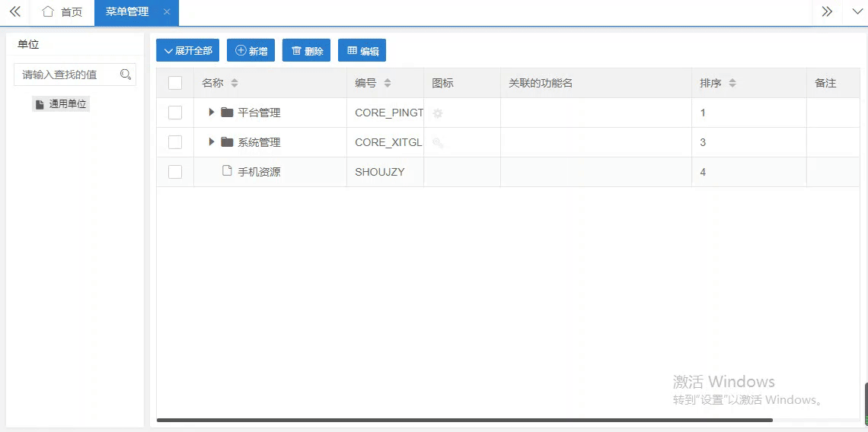Screen dimensions: 868x432
Task: Click the 手机资源 document icon
Action: tap(227, 172)
